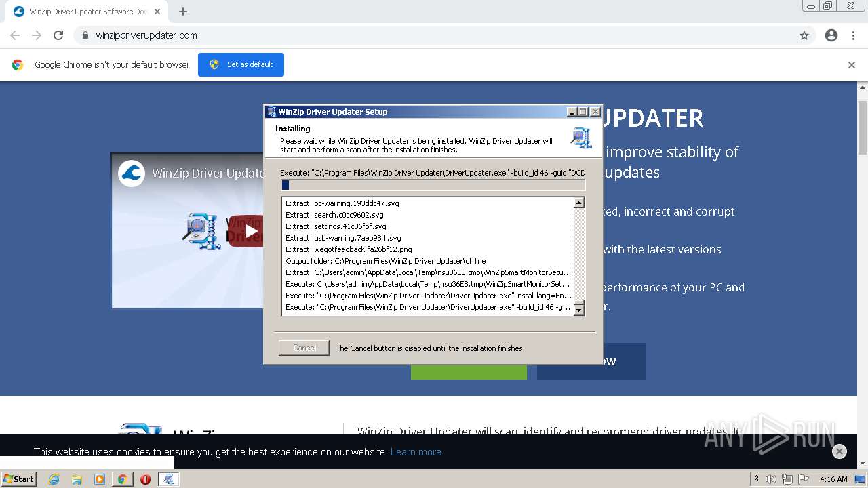Click the 4:16 AM system clock
The width and height of the screenshot is (868, 488).
833,479
